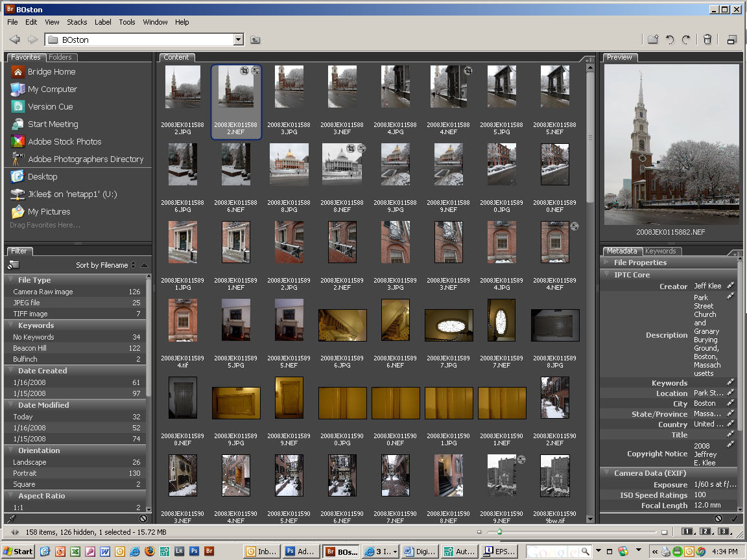
Task: Rotate image 90° clockwise
Action: click(686, 40)
